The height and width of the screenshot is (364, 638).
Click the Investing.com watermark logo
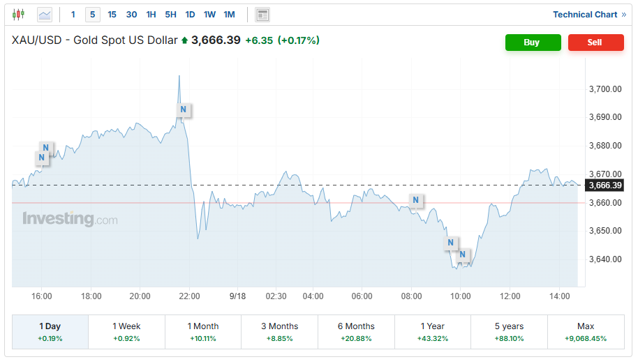[x=70, y=219]
